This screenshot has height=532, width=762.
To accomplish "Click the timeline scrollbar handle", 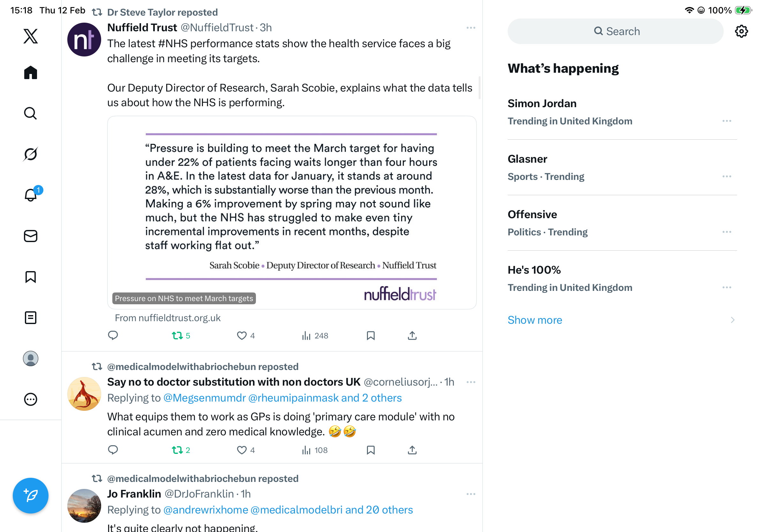I will 479,88.
